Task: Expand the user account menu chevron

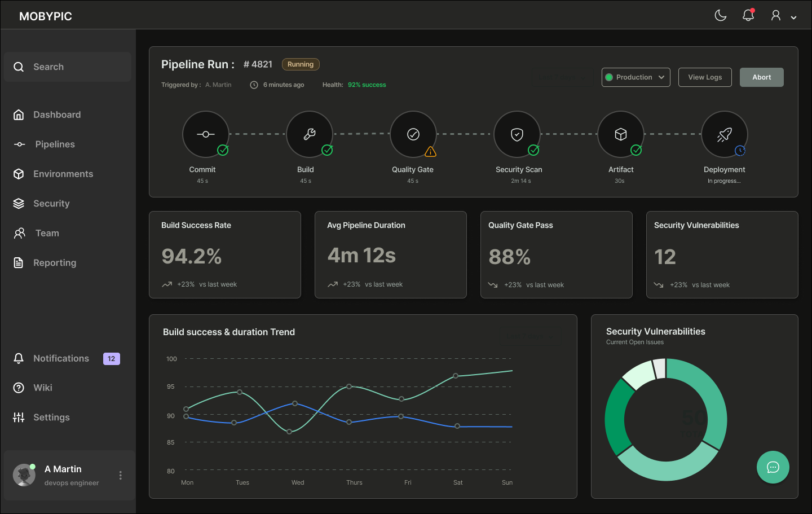Action: tap(793, 17)
